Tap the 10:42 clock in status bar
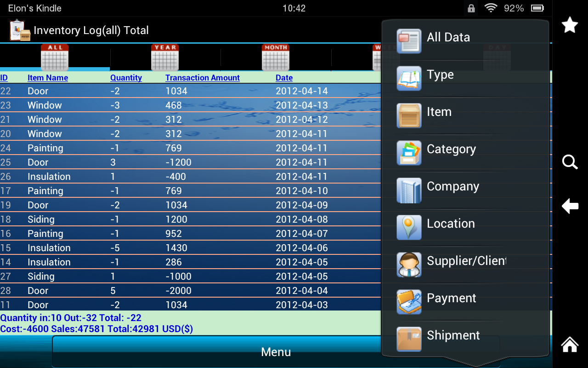Screen dimensions: 588x368 pos(294,8)
